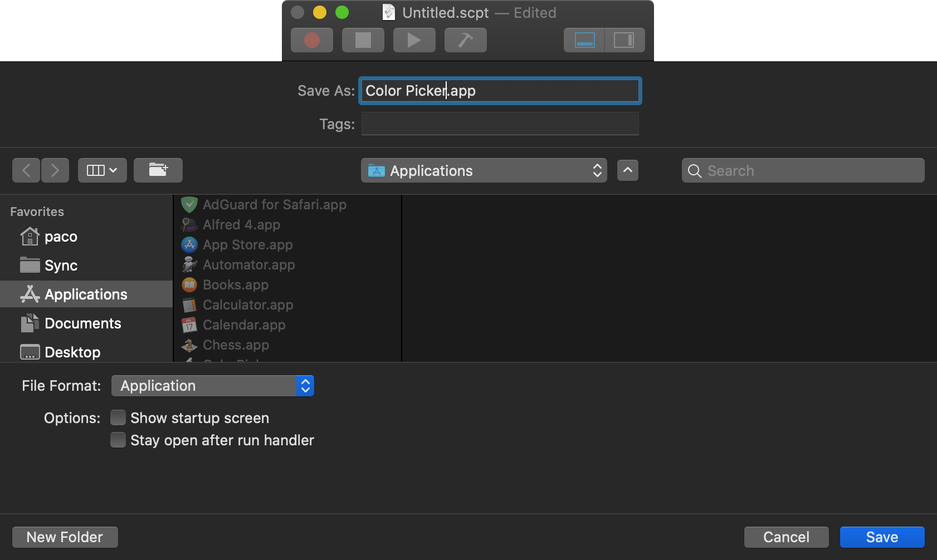The height and width of the screenshot is (560, 937).
Task: Select Documents in the sidebar
Action: pyautogui.click(x=82, y=323)
